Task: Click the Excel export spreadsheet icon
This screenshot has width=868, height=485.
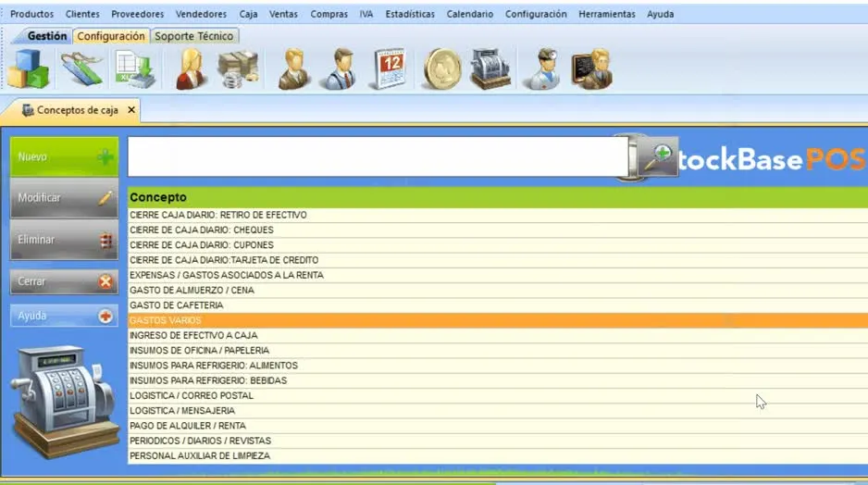Action: (x=136, y=69)
